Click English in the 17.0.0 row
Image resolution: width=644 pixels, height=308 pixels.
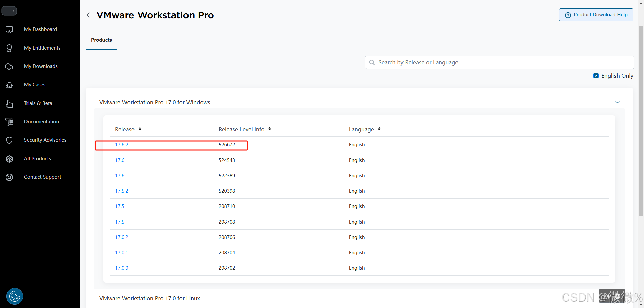(x=357, y=268)
